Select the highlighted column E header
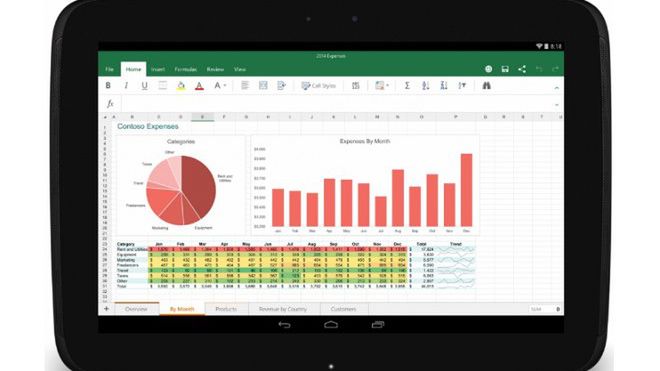 [x=202, y=117]
